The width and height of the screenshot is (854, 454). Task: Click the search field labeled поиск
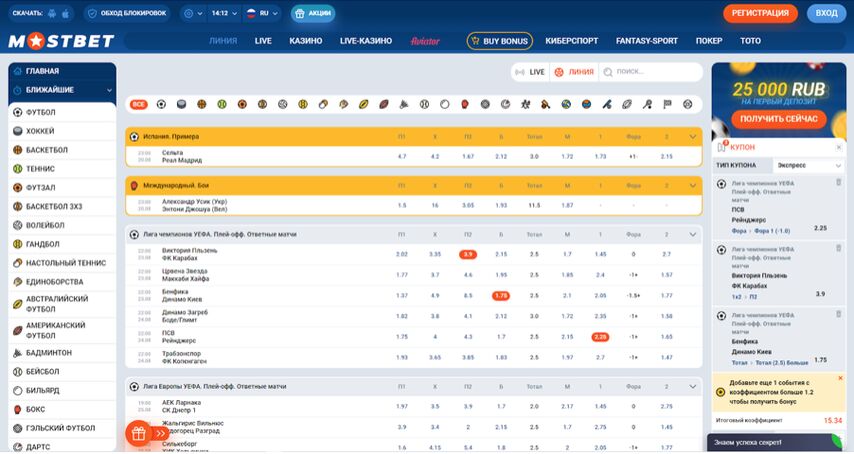point(651,72)
